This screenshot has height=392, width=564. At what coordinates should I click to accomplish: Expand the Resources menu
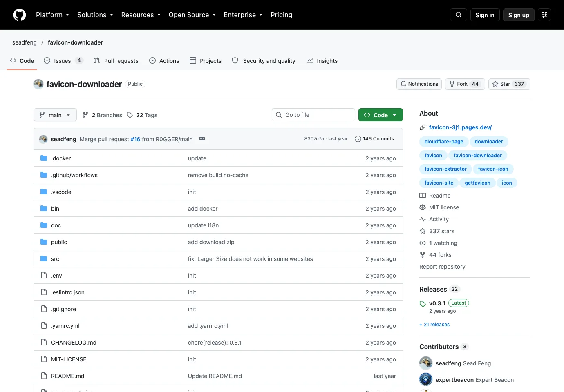141,15
